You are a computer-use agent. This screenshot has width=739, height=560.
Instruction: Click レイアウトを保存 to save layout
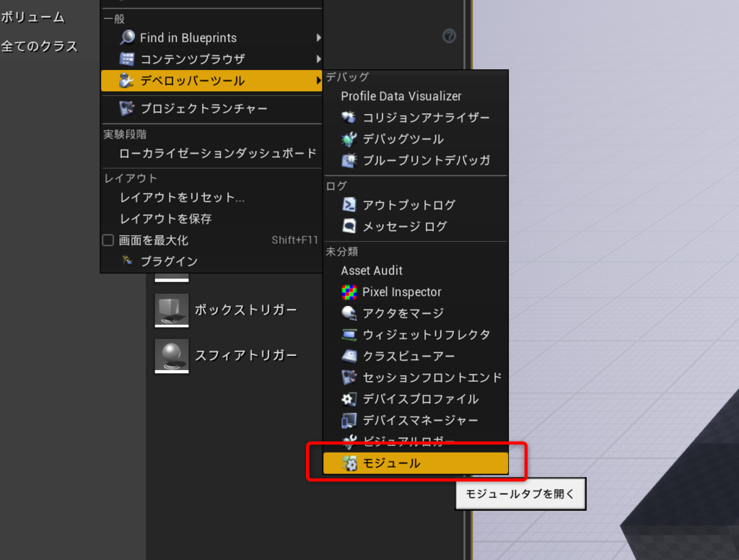click(166, 218)
